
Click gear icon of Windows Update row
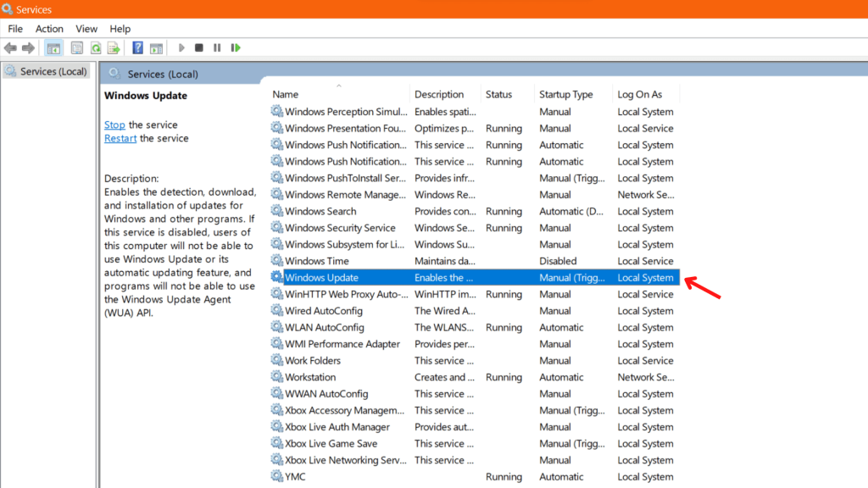276,277
